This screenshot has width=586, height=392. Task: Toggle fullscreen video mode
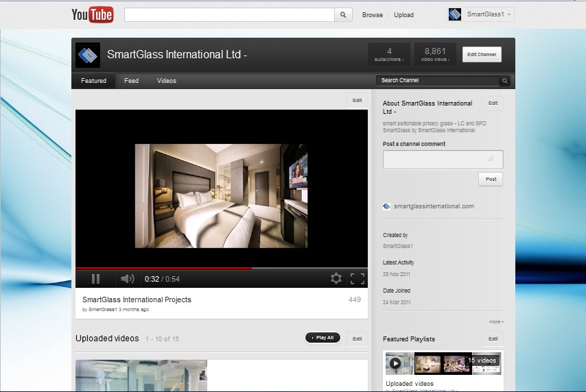tap(358, 278)
